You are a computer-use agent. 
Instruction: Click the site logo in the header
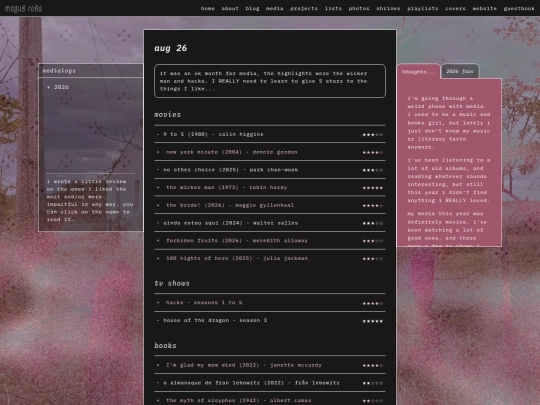pos(23,8)
